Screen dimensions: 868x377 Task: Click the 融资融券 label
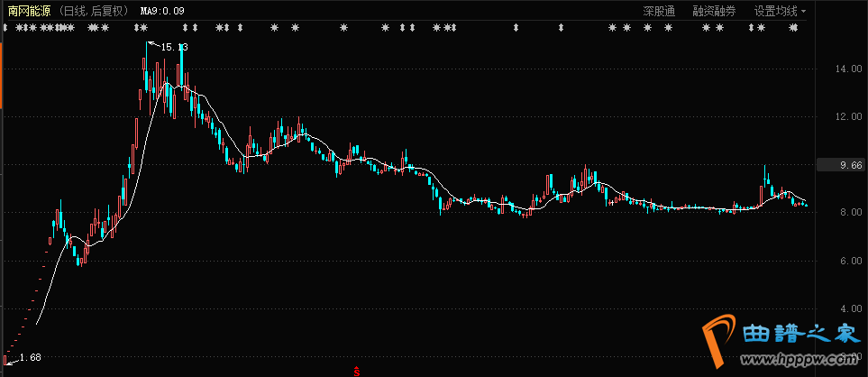click(x=714, y=11)
